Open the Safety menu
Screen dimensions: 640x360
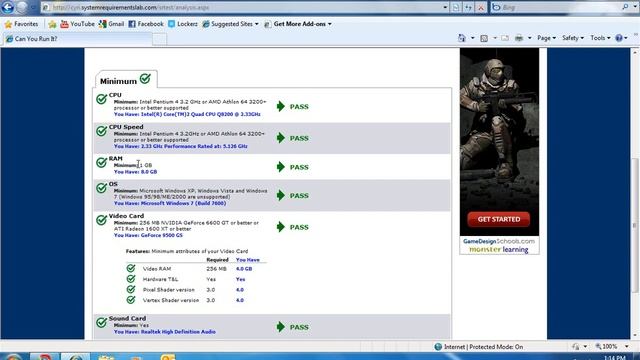click(x=573, y=38)
